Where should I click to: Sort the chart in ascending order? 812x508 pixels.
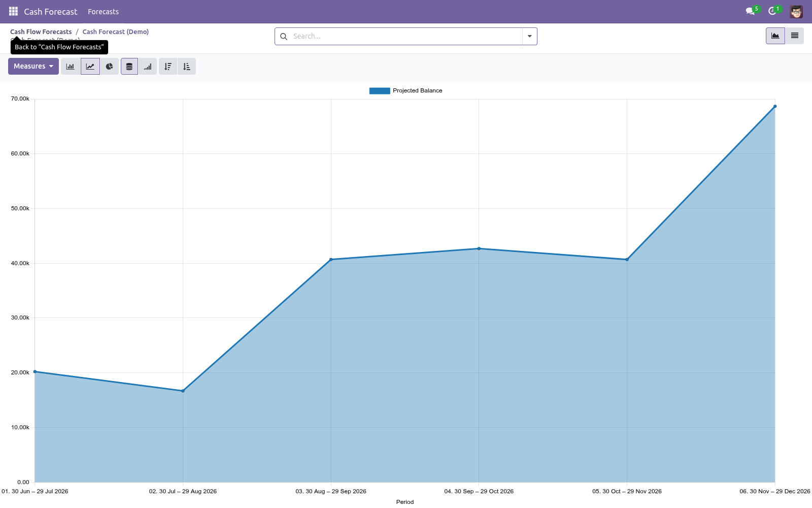[187, 67]
